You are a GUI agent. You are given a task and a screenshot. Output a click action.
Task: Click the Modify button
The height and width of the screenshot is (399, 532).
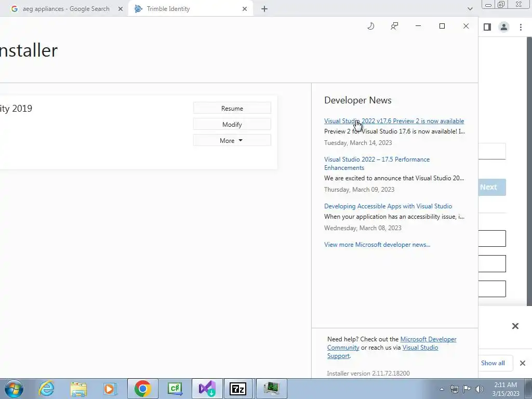tap(232, 124)
